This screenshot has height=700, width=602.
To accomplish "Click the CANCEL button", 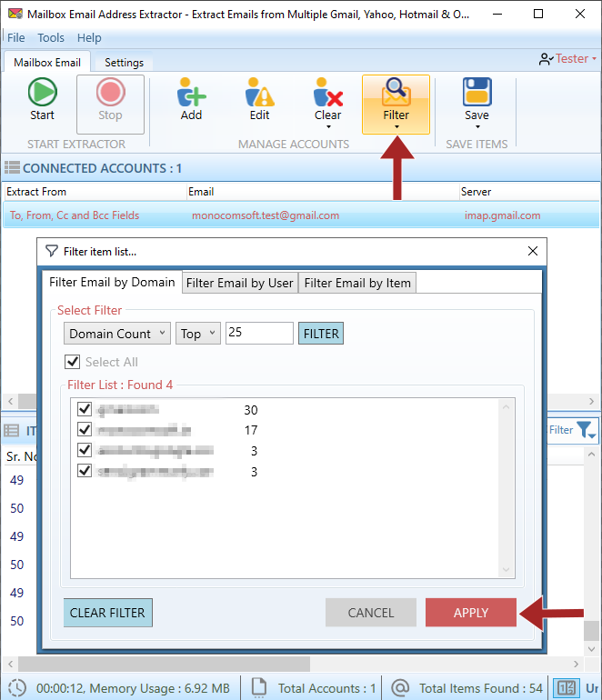I will (371, 613).
